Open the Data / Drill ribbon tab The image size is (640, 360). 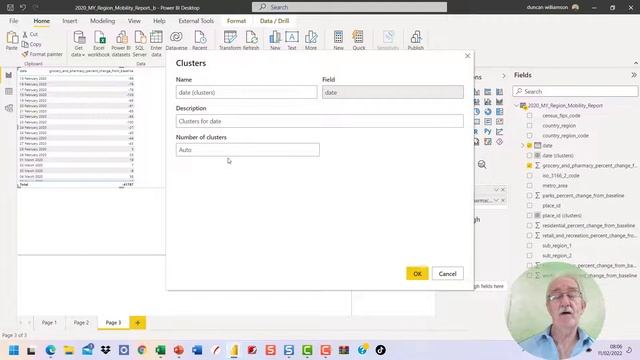[274, 21]
